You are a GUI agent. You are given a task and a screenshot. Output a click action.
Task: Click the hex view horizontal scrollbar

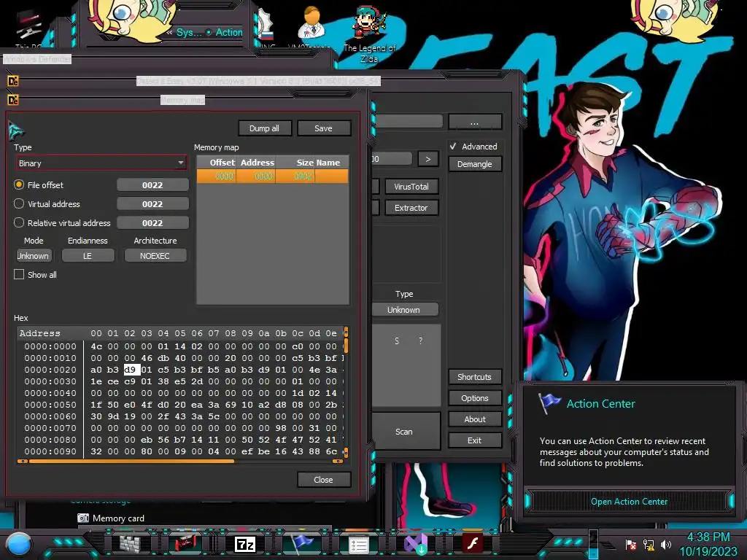(180, 461)
